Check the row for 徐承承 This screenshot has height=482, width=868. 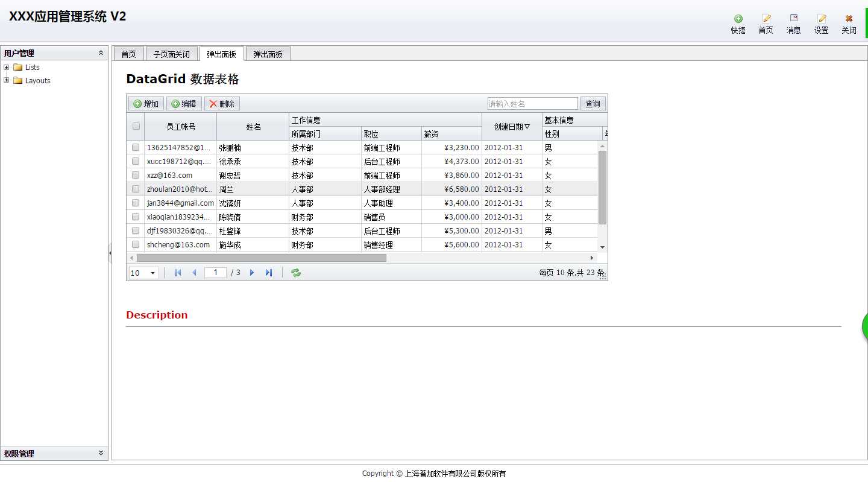pos(136,161)
